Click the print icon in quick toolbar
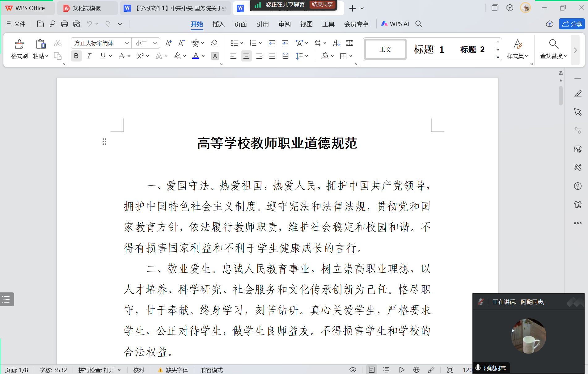 (64, 24)
